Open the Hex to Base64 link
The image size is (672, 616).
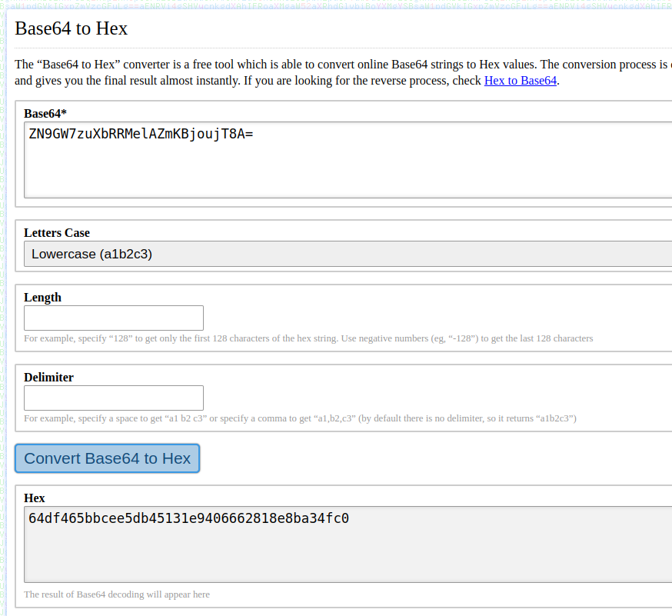(520, 81)
